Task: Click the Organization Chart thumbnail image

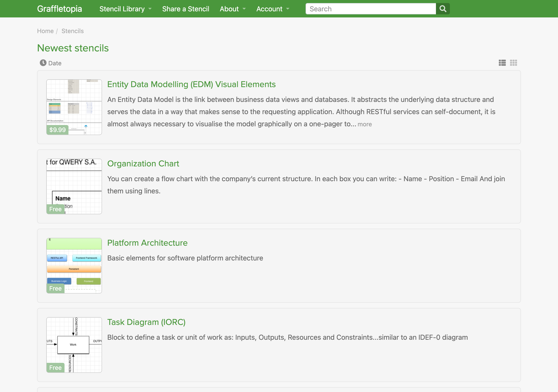Action: (74, 186)
